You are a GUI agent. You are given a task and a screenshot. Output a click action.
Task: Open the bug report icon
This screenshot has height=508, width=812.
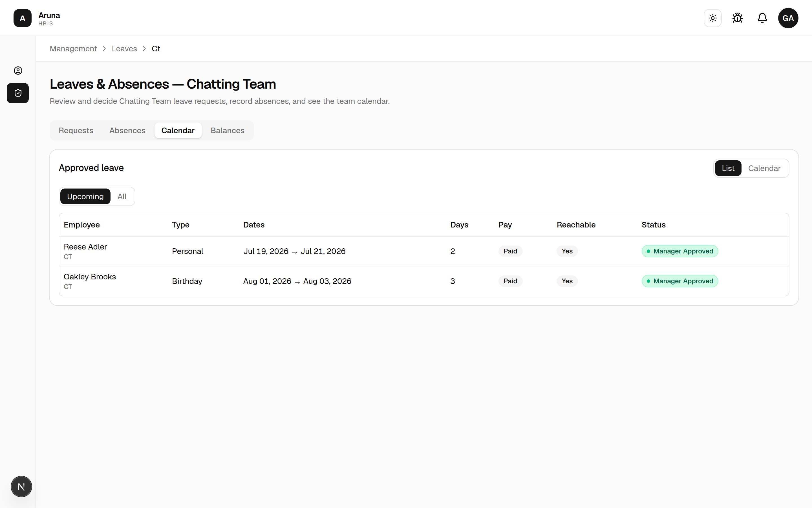(738, 18)
